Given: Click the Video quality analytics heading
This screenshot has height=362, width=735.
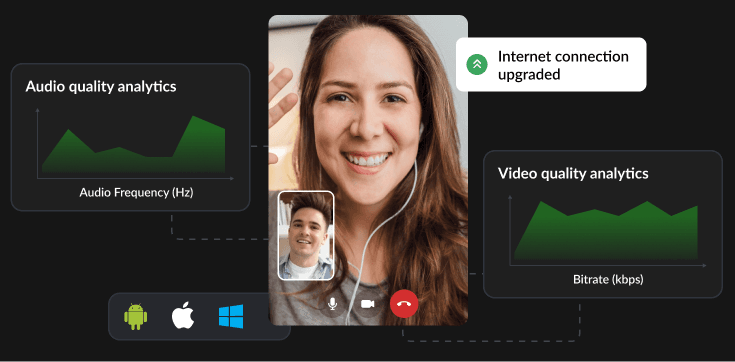Looking at the screenshot, I should tap(573, 173).
